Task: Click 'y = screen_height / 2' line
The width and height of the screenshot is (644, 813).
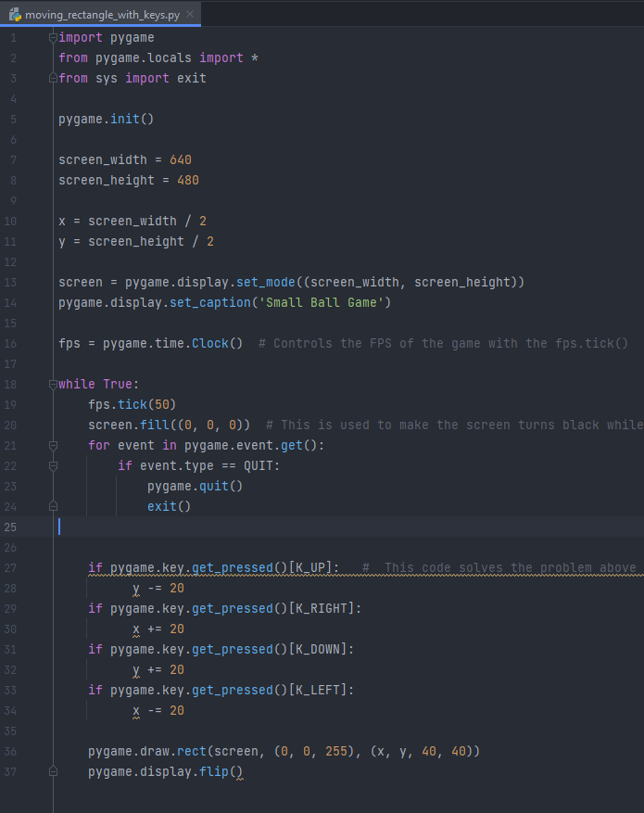Action: [136, 241]
